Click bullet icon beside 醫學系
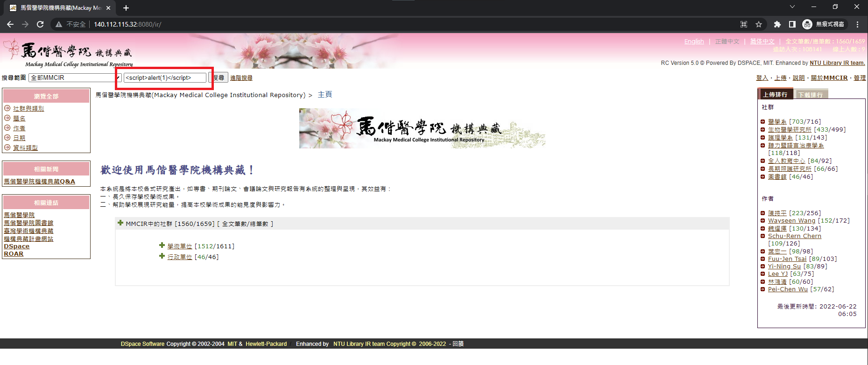Viewport: 868px width, 365px height. click(762, 121)
